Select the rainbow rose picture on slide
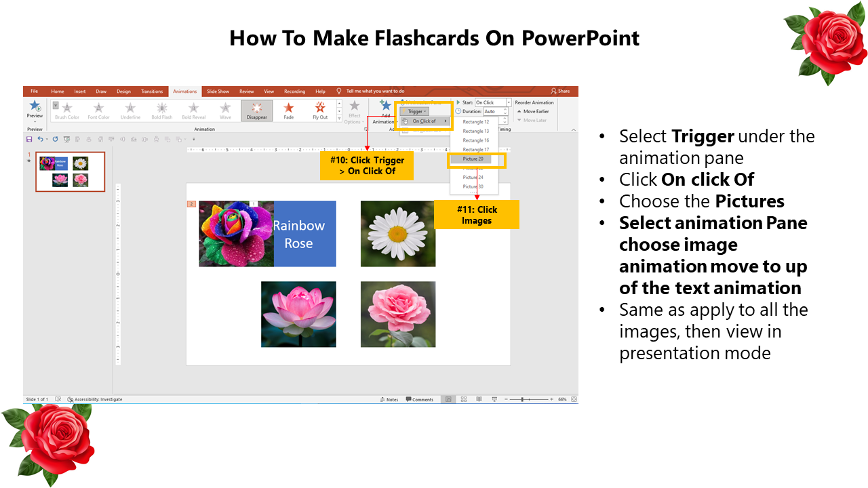The image size is (868, 488). 236,233
